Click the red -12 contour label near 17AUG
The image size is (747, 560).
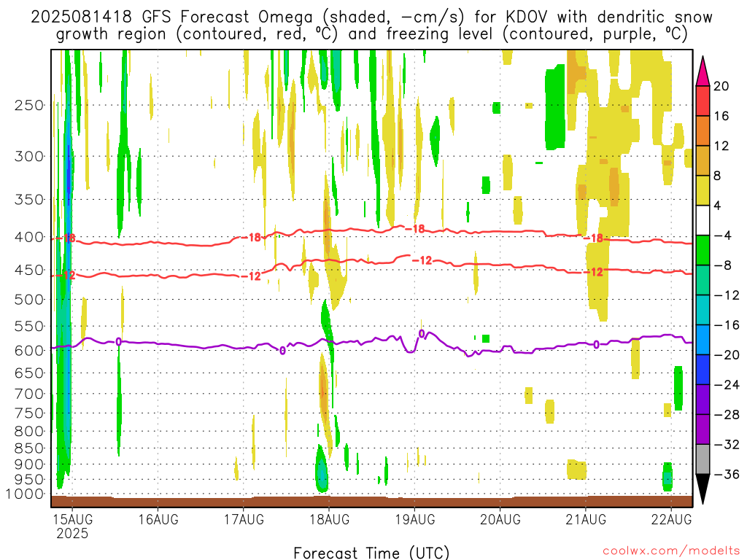coord(251,276)
